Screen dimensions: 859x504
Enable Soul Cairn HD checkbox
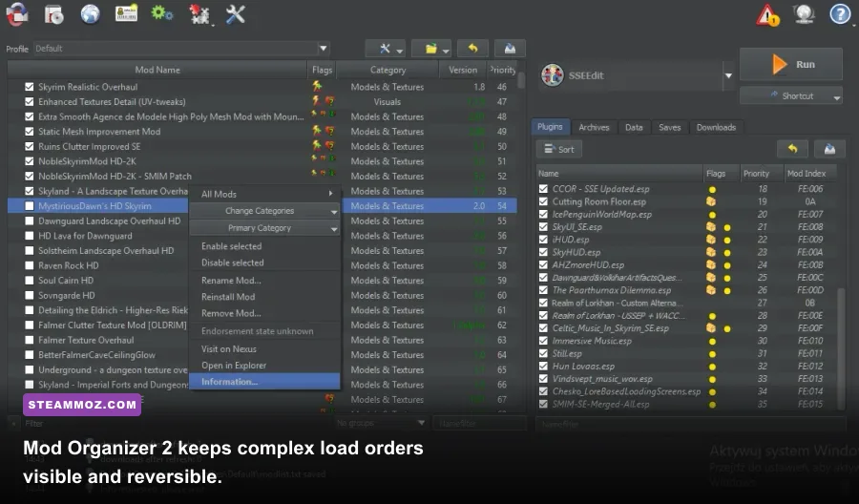click(x=29, y=280)
